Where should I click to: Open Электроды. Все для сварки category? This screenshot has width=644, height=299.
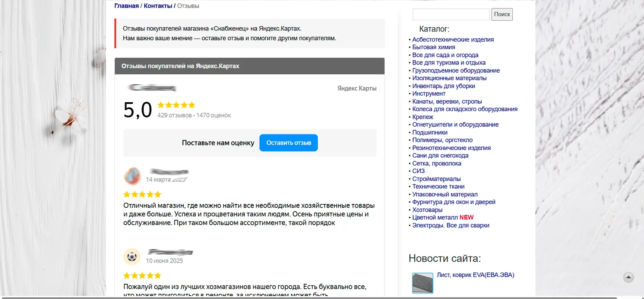pos(451,225)
